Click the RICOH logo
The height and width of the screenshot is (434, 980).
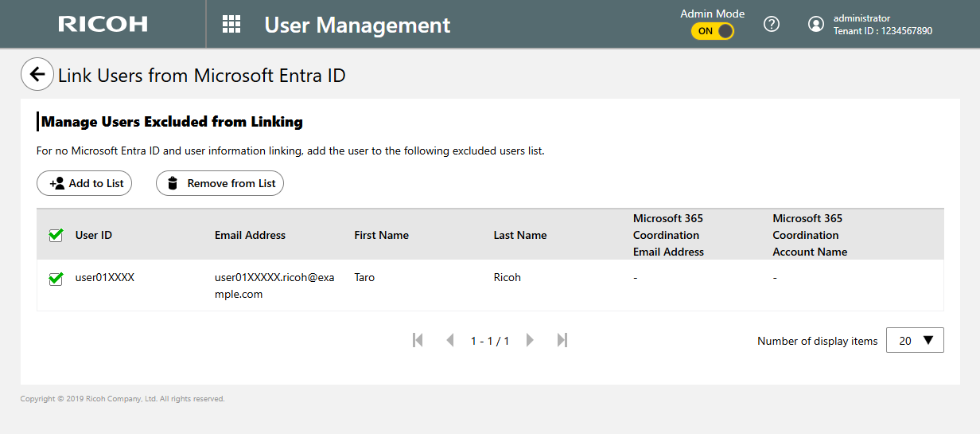[103, 25]
